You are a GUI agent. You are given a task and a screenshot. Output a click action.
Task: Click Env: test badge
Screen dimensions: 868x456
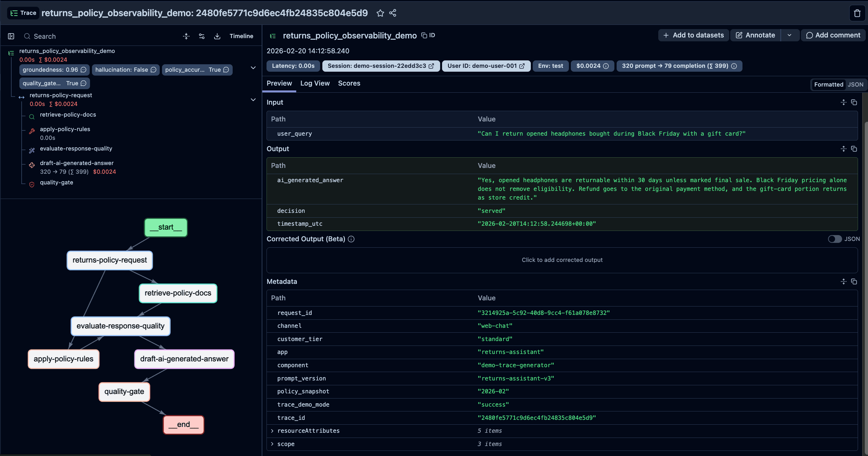point(550,66)
